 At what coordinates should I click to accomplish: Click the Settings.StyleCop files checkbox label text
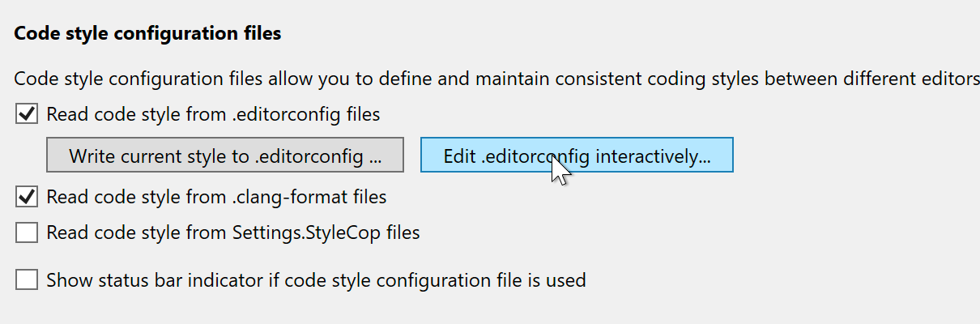(233, 233)
